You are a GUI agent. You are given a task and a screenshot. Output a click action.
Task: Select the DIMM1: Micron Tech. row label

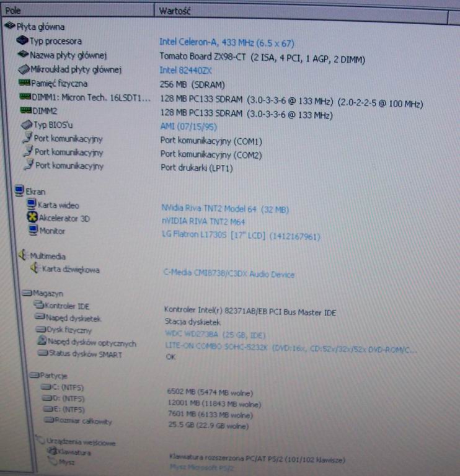pos(91,97)
